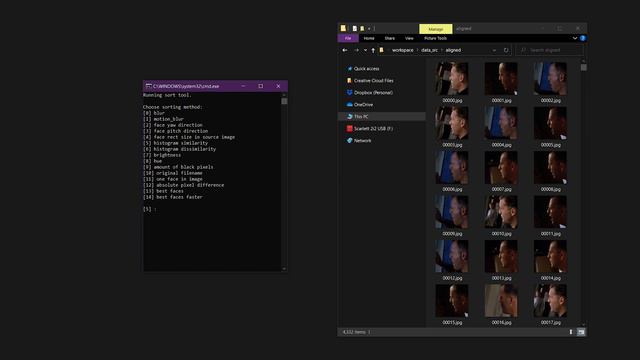Screen dimensions: 640x360
Task: Go up one folder level
Action: click(373, 50)
